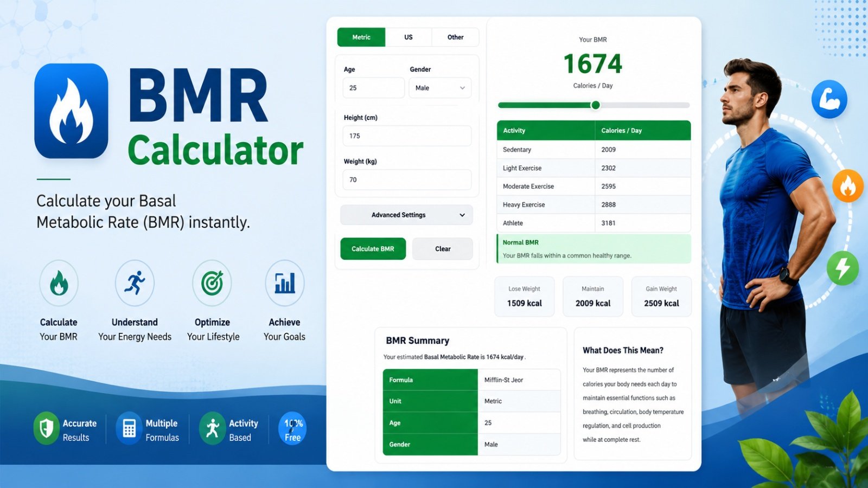Switch to the US units tab
The image size is (868, 488).
(409, 37)
